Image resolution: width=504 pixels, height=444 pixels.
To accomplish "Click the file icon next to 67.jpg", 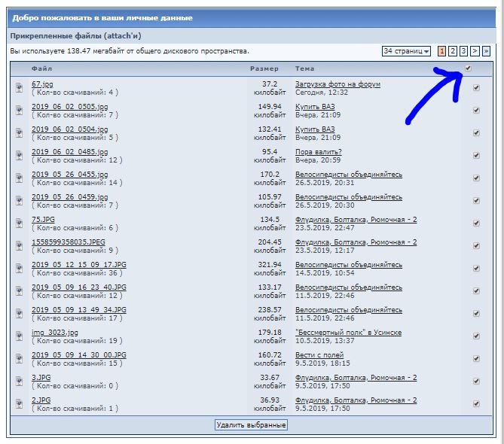I will (x=19, y=88).
